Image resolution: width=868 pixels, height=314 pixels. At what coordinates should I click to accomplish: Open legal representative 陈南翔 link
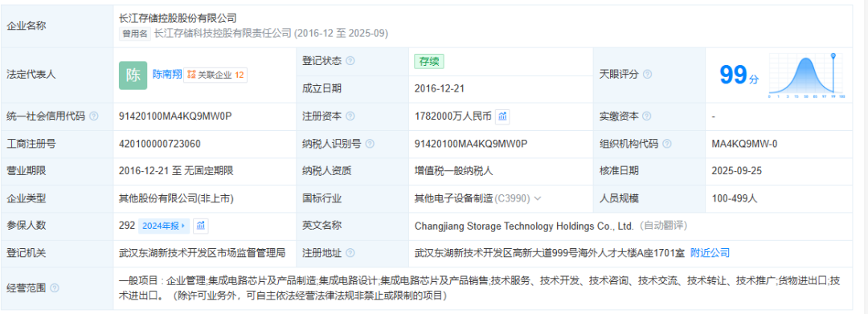click(167, 74)
